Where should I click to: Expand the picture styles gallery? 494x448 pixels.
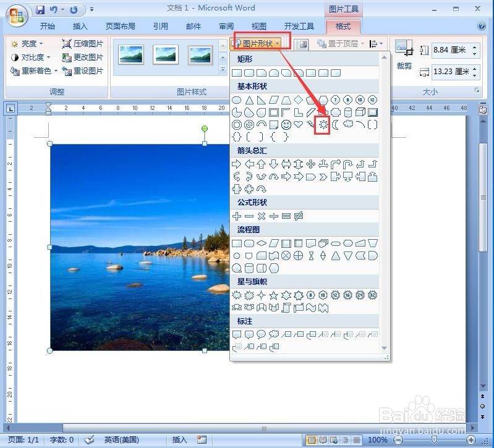[223, 69]
